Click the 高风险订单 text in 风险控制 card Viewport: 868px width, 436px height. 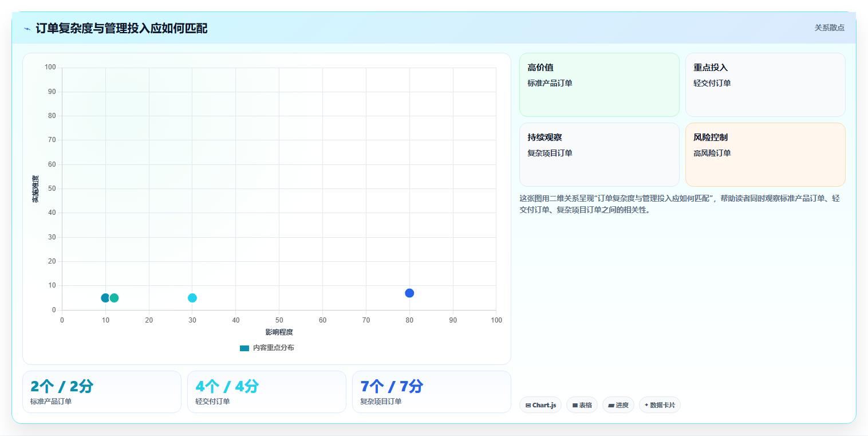(712, 153)
